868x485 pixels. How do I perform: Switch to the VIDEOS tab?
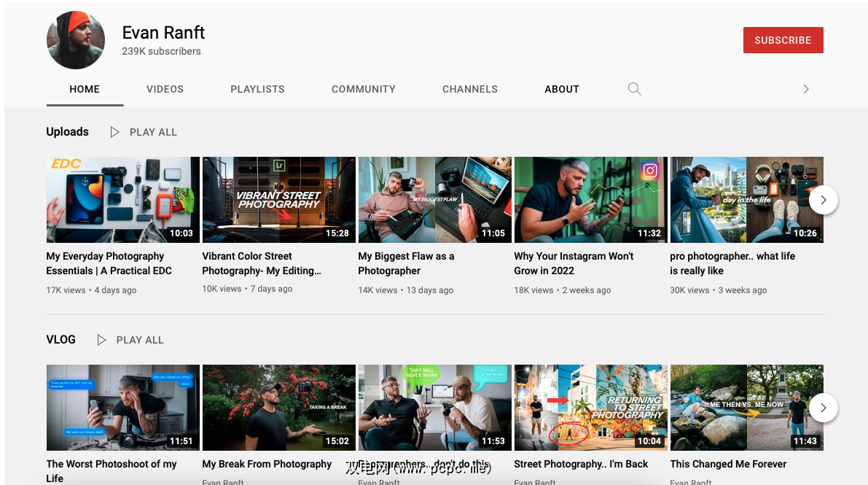click(165, 89)
